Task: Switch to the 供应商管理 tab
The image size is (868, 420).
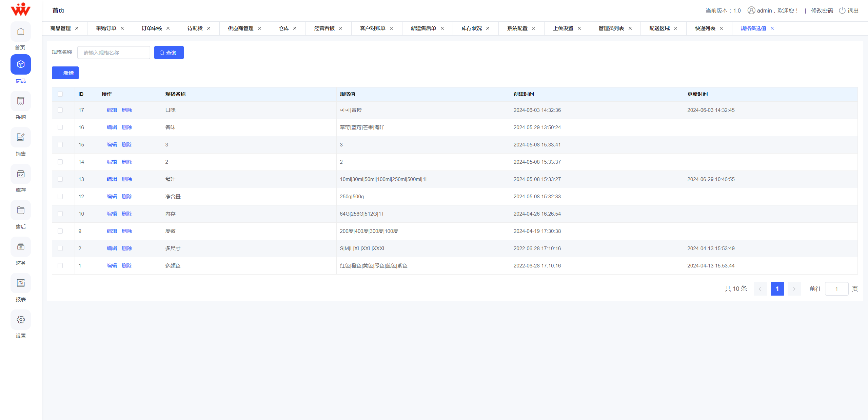Action: tap(240, 28)
